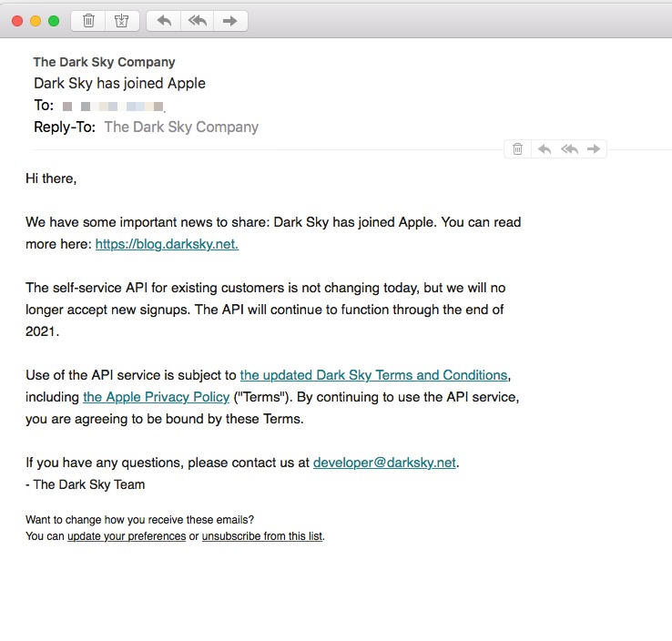Click Reply-To address The Dark Sky Company
This screenshot has height=641, width=672.
pyautogui.click(x=181, y=127)
